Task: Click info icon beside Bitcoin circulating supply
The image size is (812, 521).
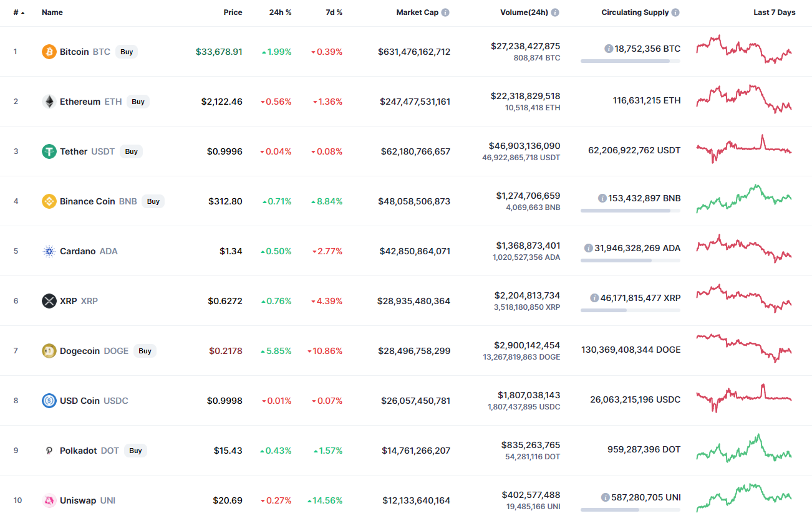Action: [609, 49]
